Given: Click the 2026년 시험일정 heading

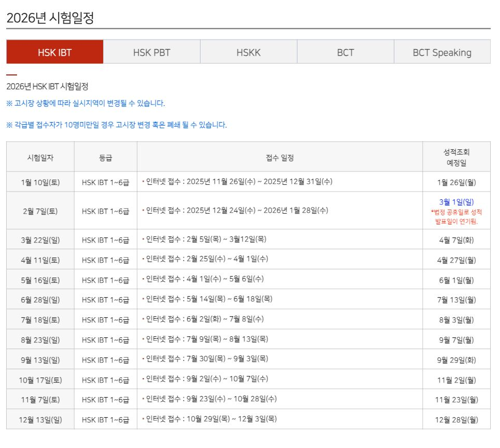Looking at the screenshot, I should tap(50, 18).
